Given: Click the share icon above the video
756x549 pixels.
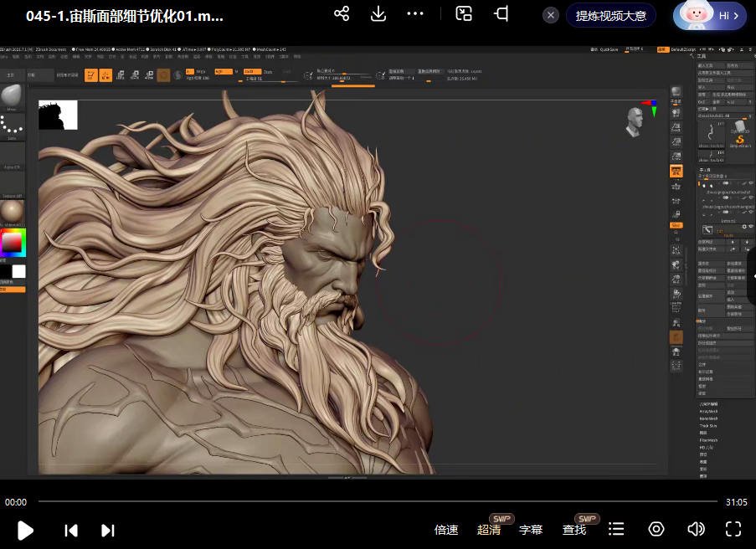Looking at the screenshot, I should [342, 14].
